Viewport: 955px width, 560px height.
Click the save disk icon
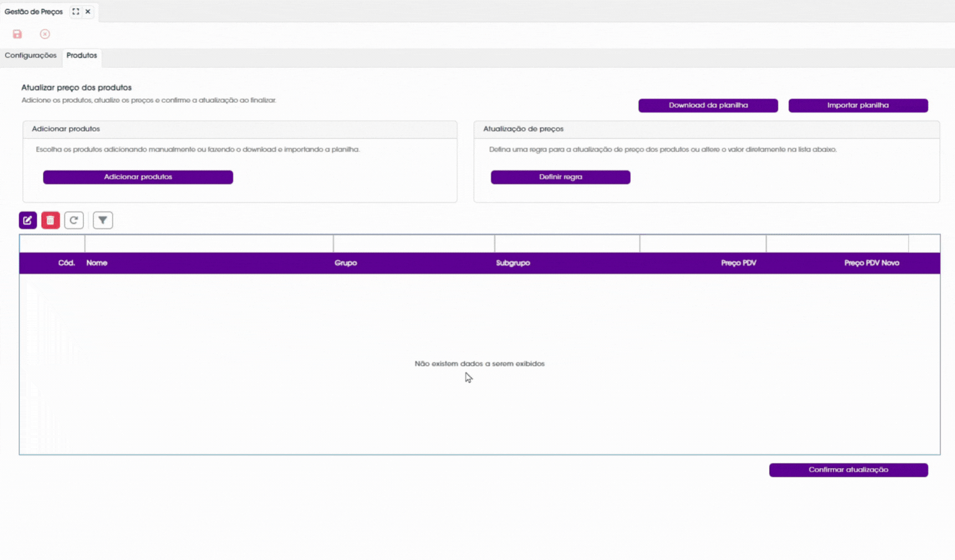[17, 34]
